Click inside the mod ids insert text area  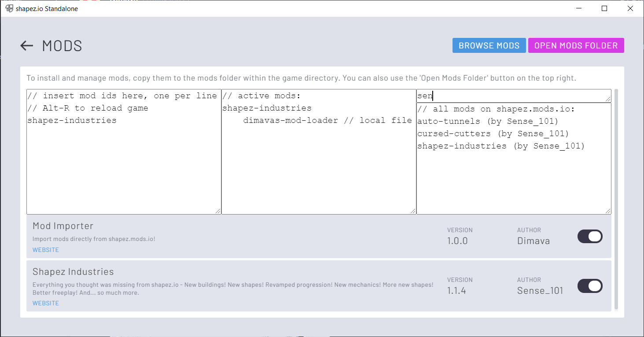click(123, 167)
